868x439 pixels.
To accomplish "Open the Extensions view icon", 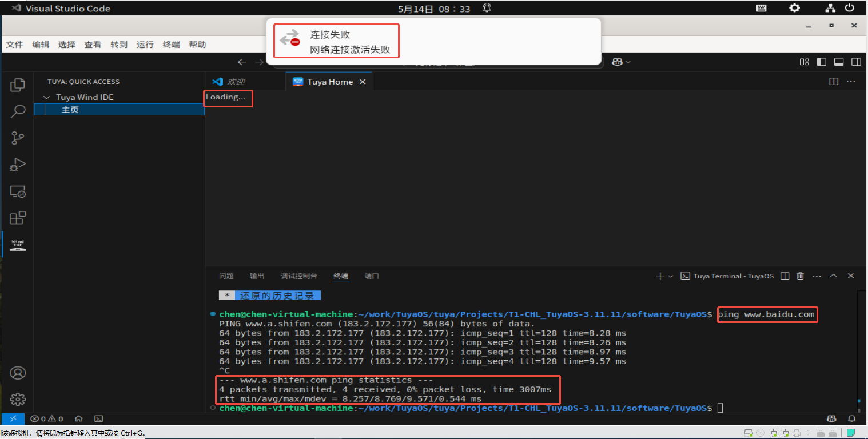I will point(18,218).
